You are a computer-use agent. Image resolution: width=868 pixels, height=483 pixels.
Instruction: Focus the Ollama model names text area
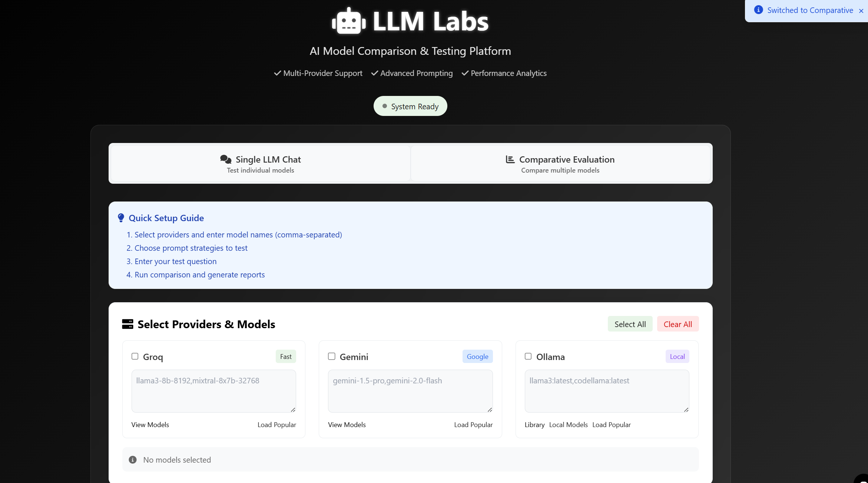tap(607, 391)
